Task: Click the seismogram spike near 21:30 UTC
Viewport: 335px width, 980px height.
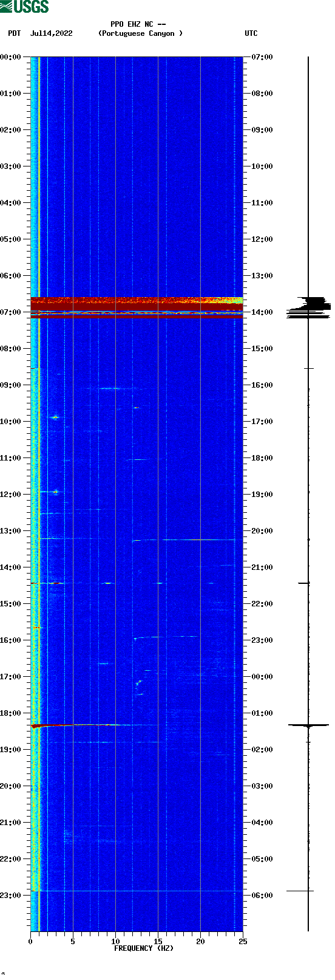Action: [x=304, y=583]
